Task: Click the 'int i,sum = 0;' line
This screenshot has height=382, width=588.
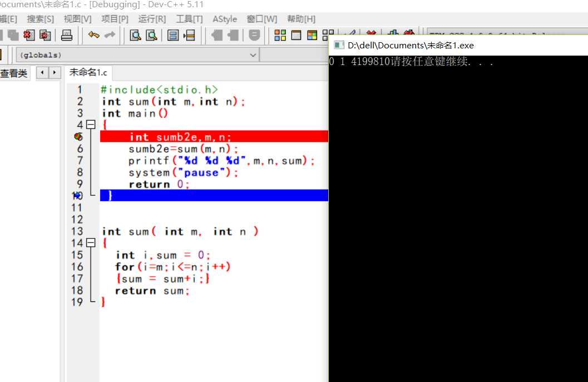Action: point(163,255)
